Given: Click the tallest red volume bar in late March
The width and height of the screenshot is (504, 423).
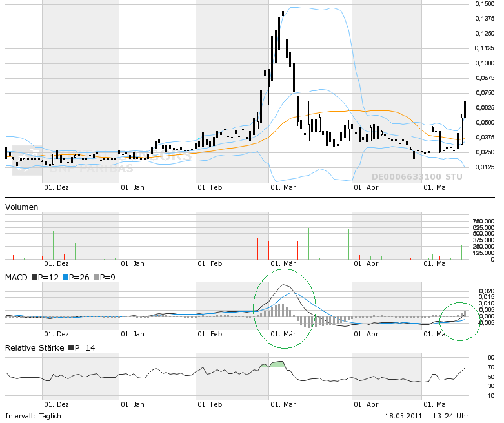Looking at the screenshot, I should click(330, 236).
